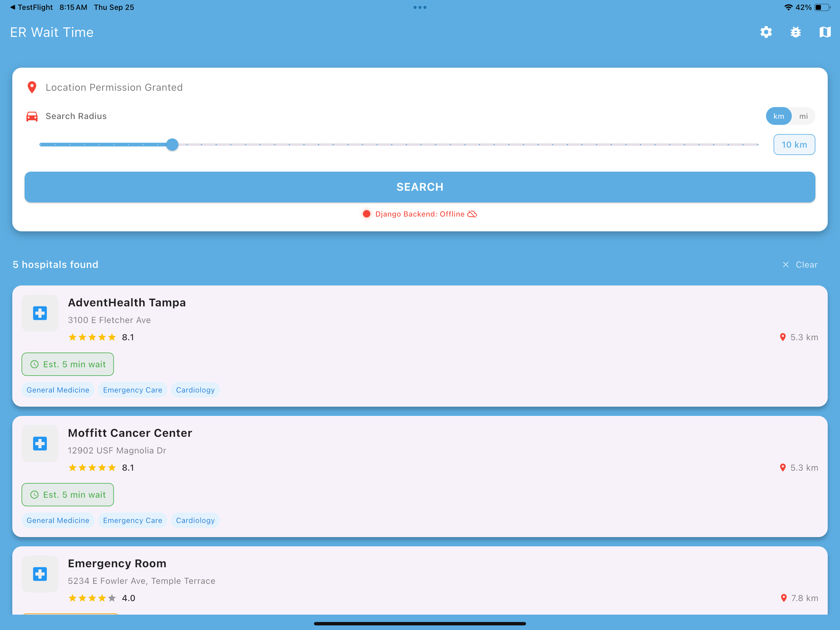Viewport: 840px width, 630px height.
Task: Tap the address 12902 USF Magnolia Dr
Action: (x=117, y=450)
